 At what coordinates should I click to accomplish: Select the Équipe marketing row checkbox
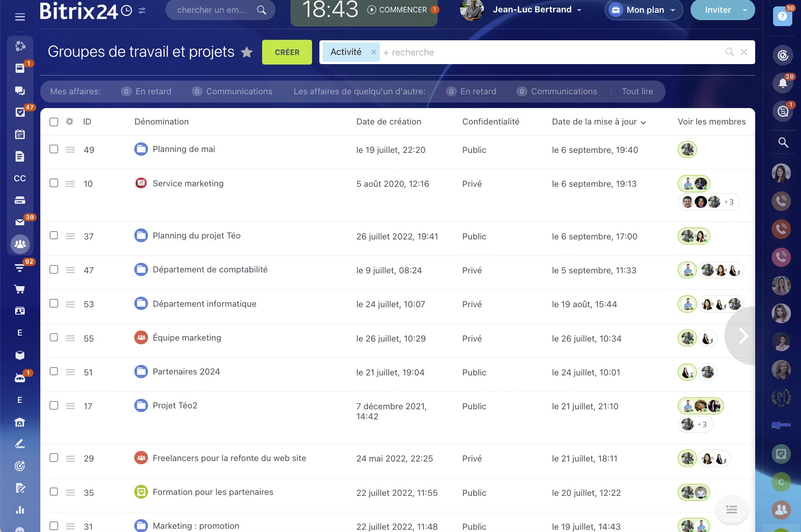[54, 337]
